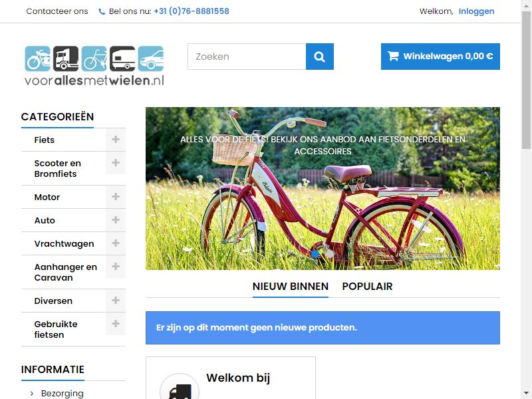This screenshot has width=532, height=399.
Task: Open the Contacteer ons link
Action: coord(57,11)
